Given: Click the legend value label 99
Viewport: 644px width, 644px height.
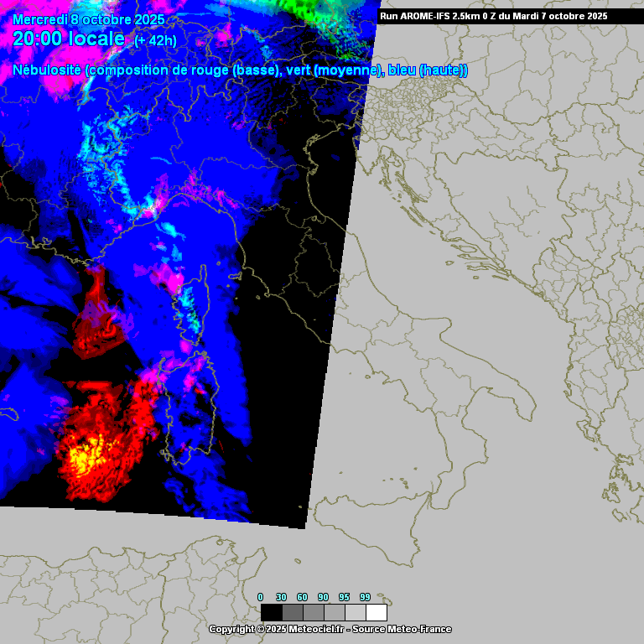Looking at the screenshot, I should (x=365, y=597).
